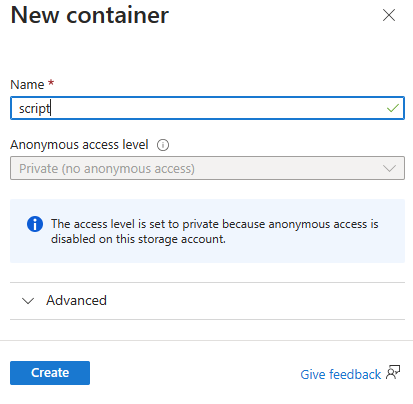Open the Give feedback link
The image size is (413, 404).
pyautogui.click(x=341, y=374)
